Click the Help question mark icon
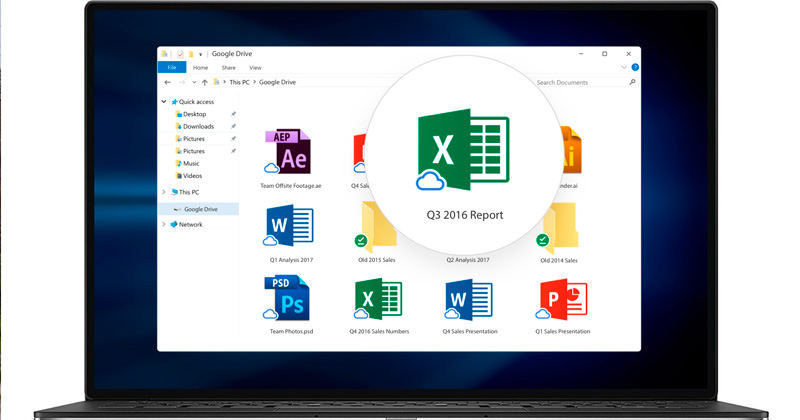Image resolution: width=800 pixels, height=420 pixels. (635, 68)
